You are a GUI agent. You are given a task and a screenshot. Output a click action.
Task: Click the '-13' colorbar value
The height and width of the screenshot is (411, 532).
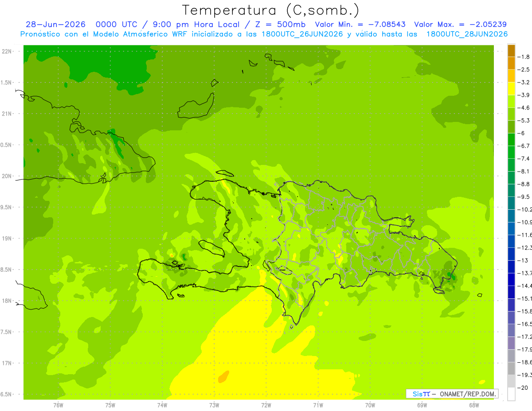coord(523,260)
